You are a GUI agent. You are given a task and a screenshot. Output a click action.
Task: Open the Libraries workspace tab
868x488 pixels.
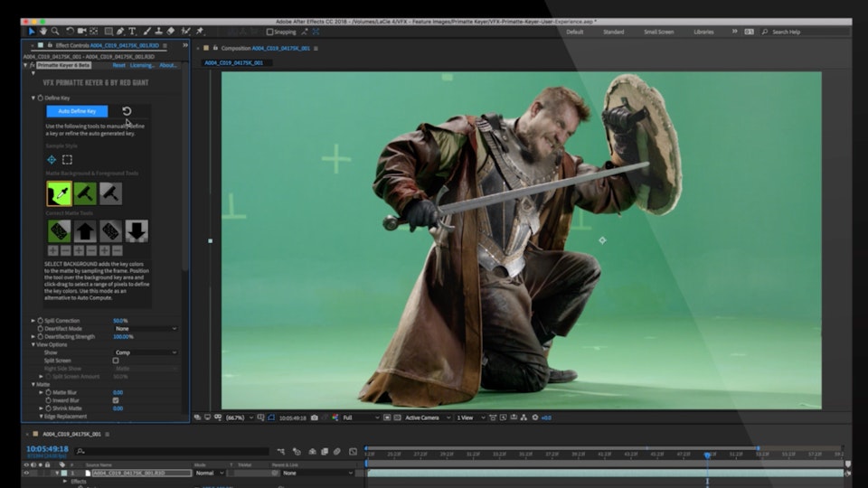point(703,32)
